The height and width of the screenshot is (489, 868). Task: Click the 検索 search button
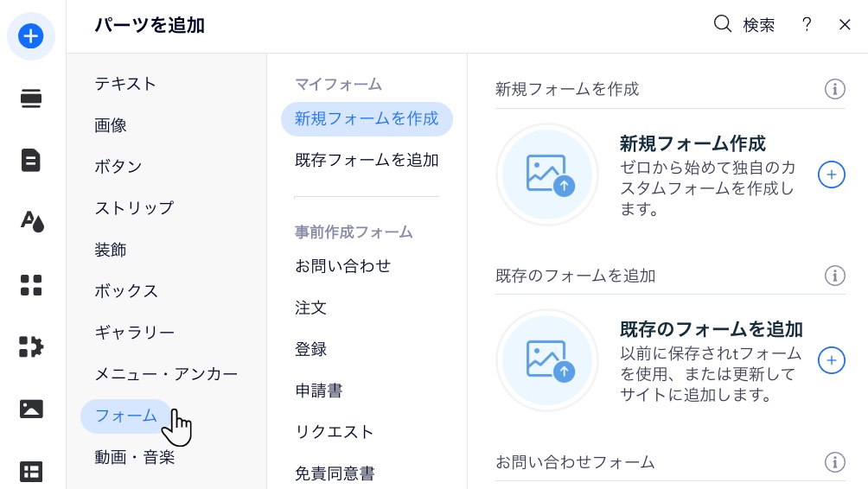click(744, 25)
